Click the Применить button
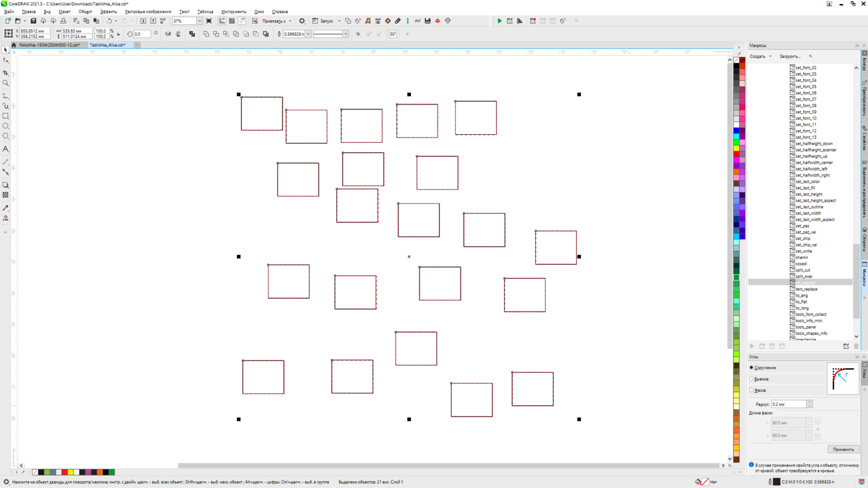The width and height of the screenshot is (868, 488). tap(843, 449)
